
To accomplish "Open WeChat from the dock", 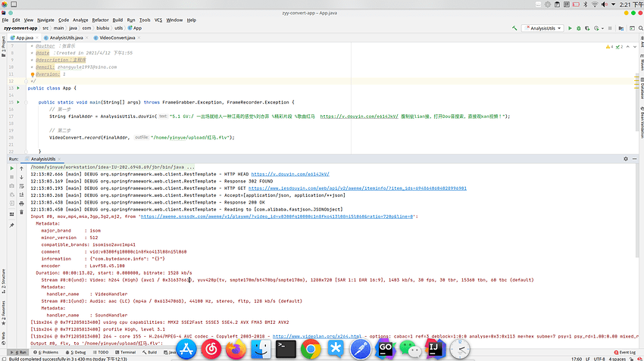I will click(x=410, y=350).
